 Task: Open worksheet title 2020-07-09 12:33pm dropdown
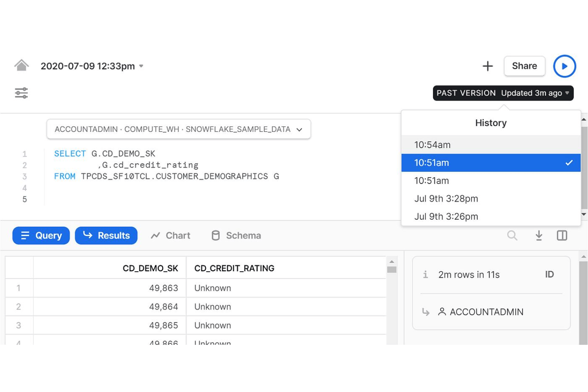pos(92,66)
